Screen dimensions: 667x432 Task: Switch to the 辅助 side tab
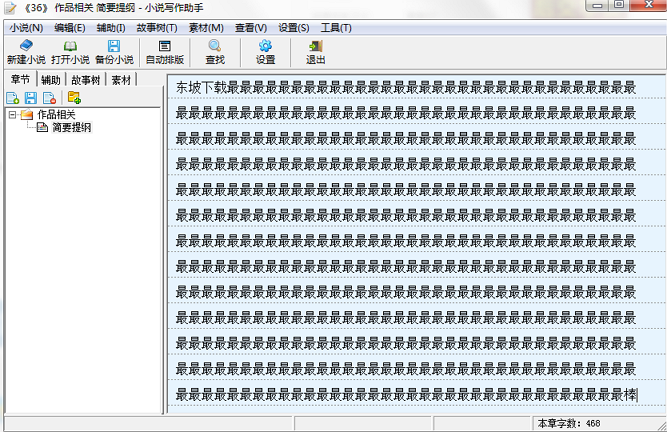click(51, 80)
